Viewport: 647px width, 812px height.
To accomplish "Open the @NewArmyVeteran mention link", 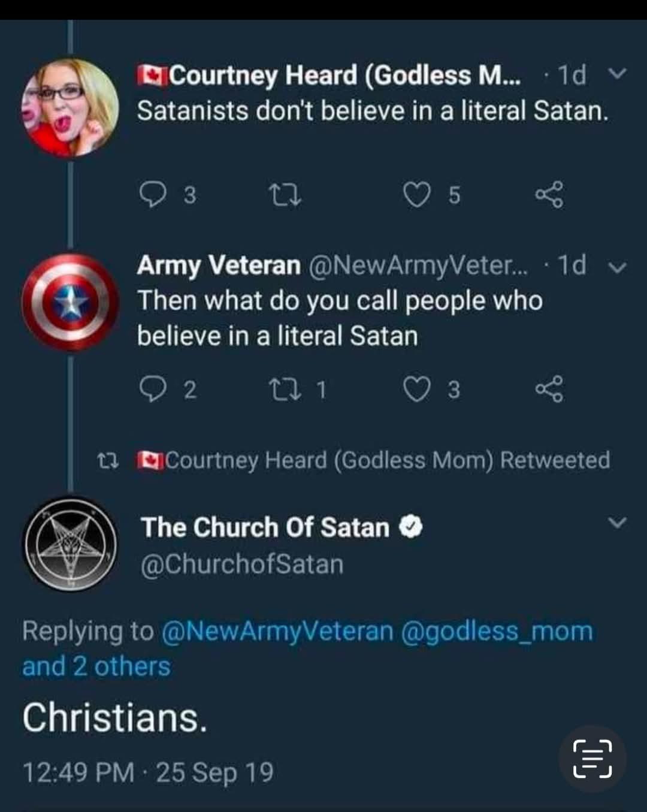I will [277, 631].
